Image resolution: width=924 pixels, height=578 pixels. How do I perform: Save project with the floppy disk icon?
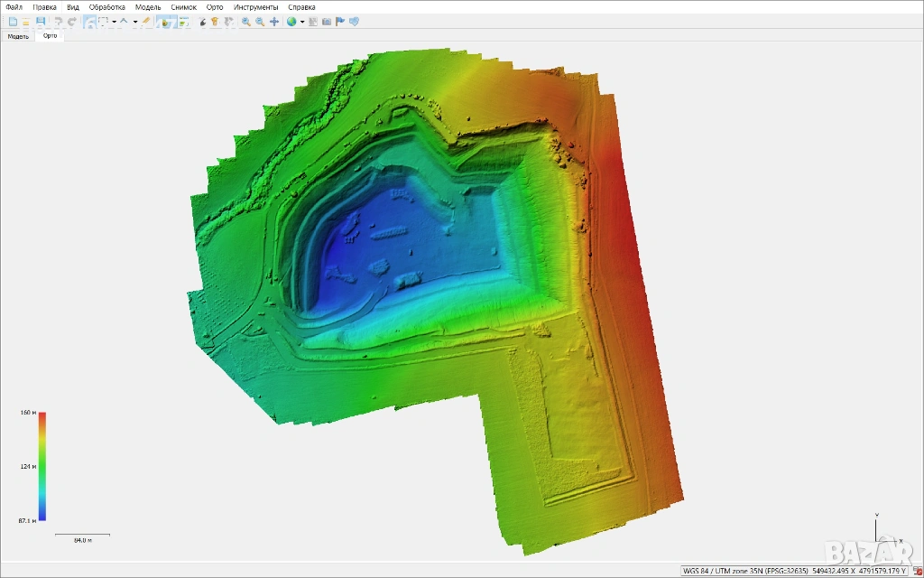tap(41, 22)
